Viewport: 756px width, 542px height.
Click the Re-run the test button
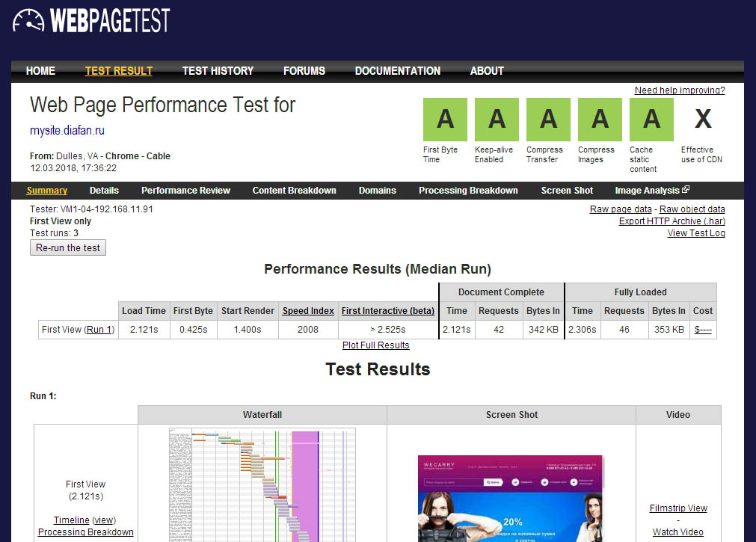point(68,248)
